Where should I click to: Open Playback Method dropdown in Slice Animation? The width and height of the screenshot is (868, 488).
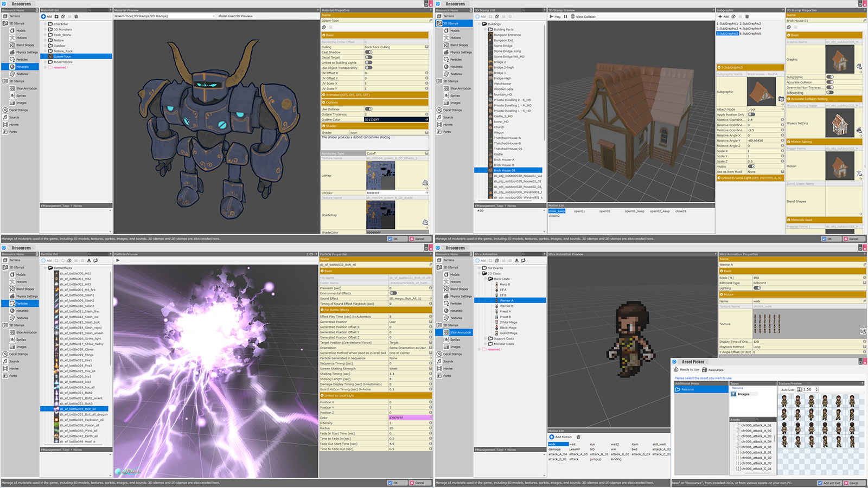809,347
